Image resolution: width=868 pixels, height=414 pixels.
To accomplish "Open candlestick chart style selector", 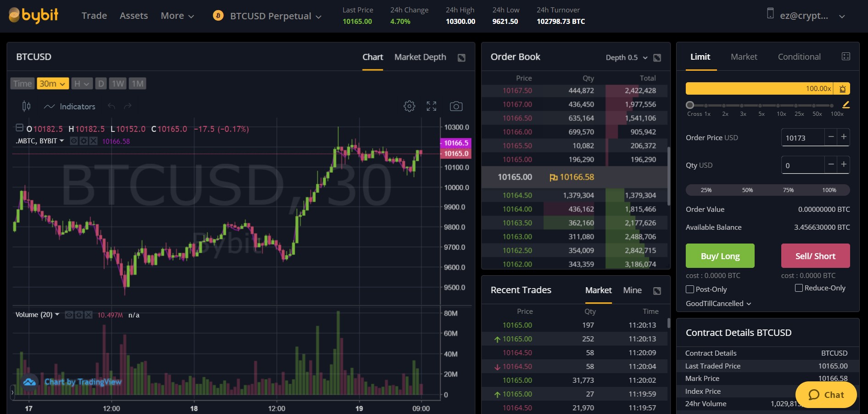I will 26,106.
